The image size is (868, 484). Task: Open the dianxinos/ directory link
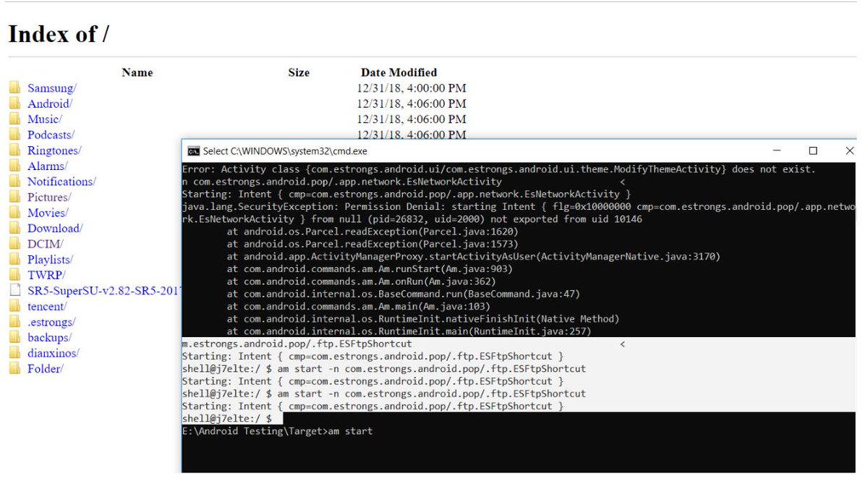tap(53, 353)
